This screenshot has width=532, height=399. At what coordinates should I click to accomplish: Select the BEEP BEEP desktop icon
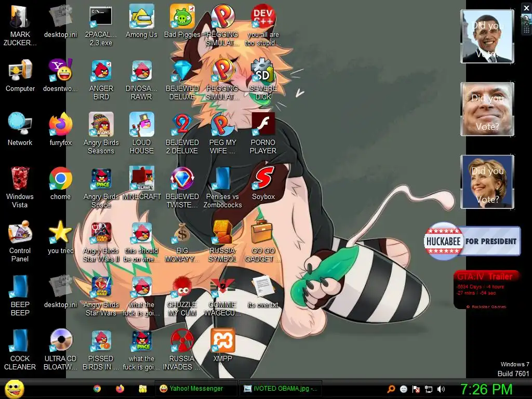20,295
